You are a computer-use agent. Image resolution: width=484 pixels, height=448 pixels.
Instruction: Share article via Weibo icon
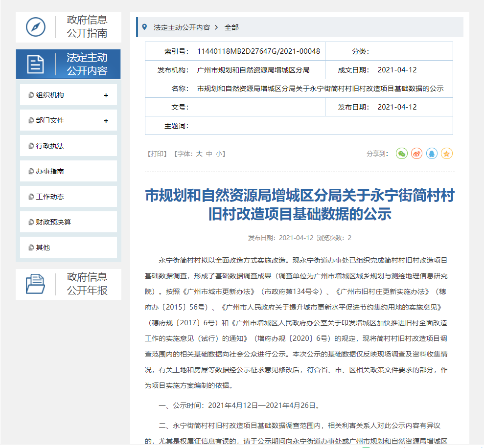click(416, 154)
